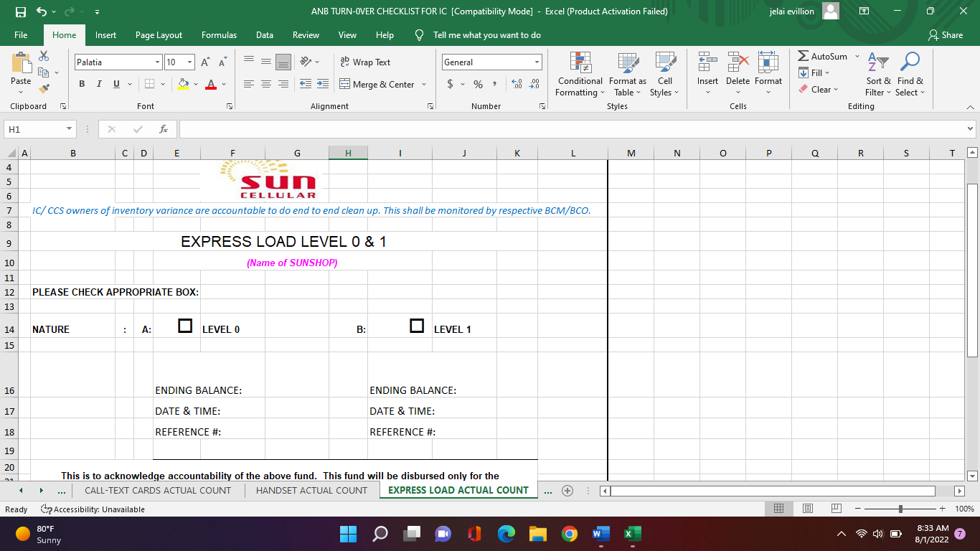Expand Merge & Center dropdown arrow
This screenshot has height=551, width=980.
(x=423, y=84)
